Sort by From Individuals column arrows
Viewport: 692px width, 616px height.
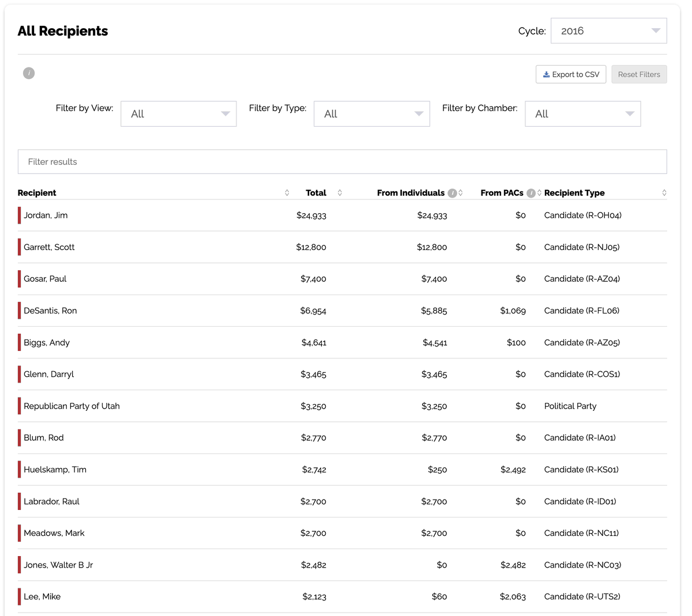[461, 193]
